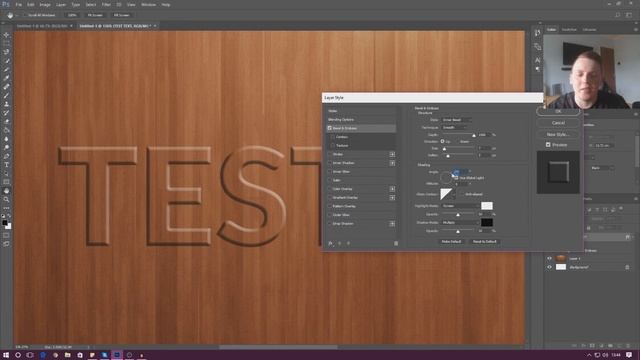Click Make Default button
Screen dimensions: 640x360
click(451, 242)
